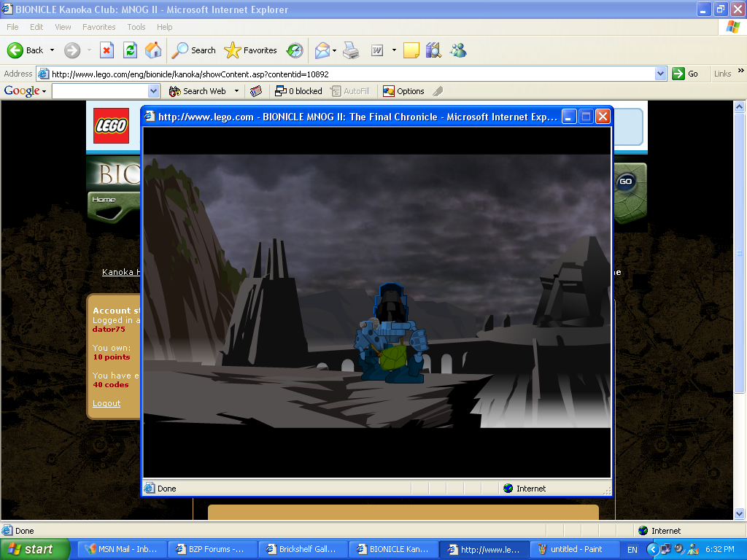Click the EN language indicator in tray
Viewport: 747px width, 560px height.
click(632, 550)
